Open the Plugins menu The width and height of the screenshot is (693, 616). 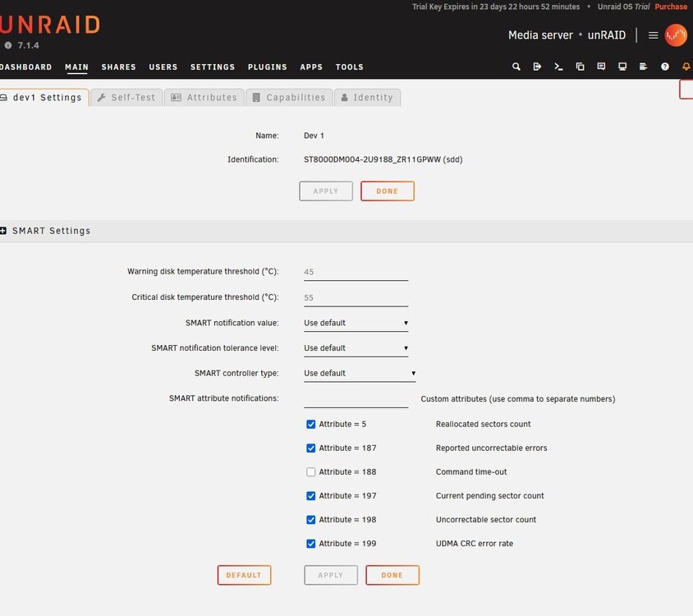click(268, 67)
